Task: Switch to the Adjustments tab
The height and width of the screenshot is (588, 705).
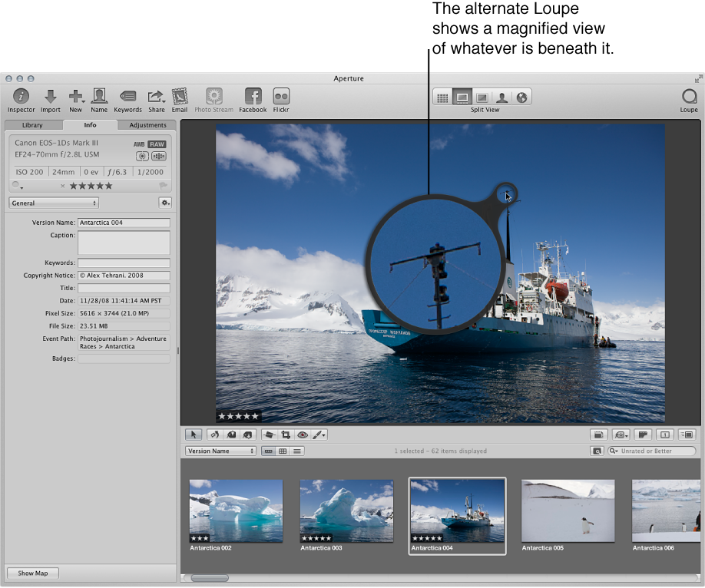Action: 147,125
